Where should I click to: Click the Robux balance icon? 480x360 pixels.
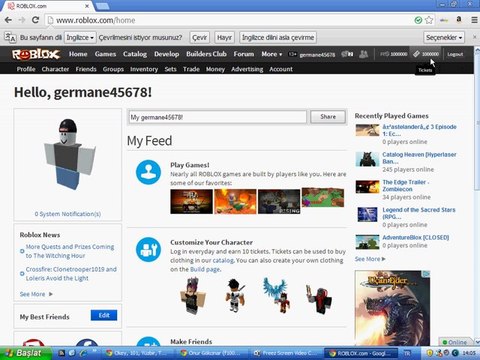tap(384, 54)
